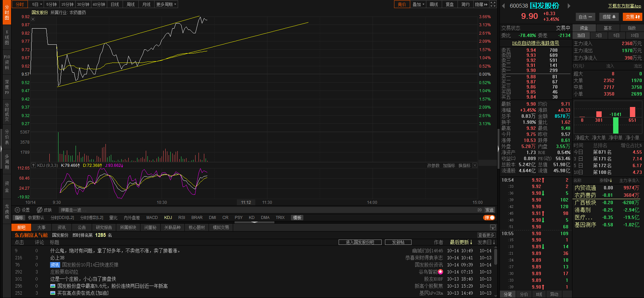Remove from watchlist via 自选 minus button
This screenshot has width=644, height=298.
point(585,17)
